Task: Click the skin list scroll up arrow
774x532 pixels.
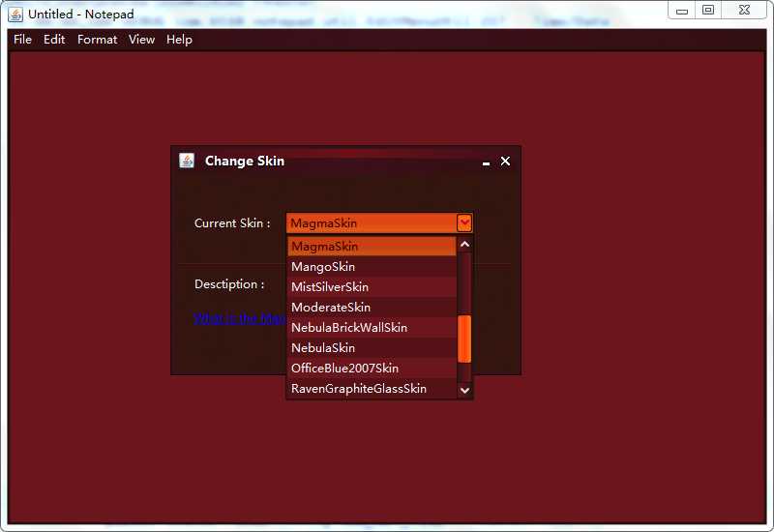Action: [464, 245]
